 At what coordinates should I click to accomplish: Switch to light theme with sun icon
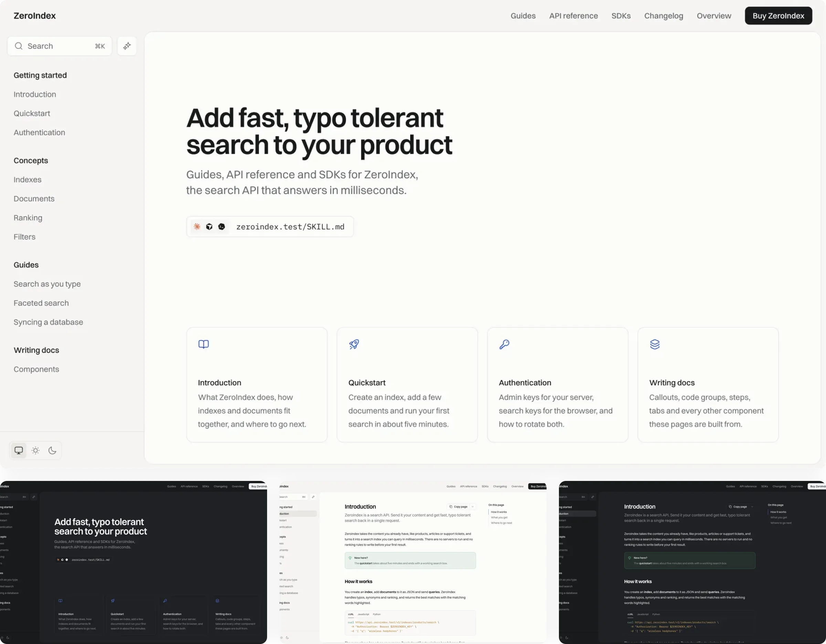click(35, 450)
